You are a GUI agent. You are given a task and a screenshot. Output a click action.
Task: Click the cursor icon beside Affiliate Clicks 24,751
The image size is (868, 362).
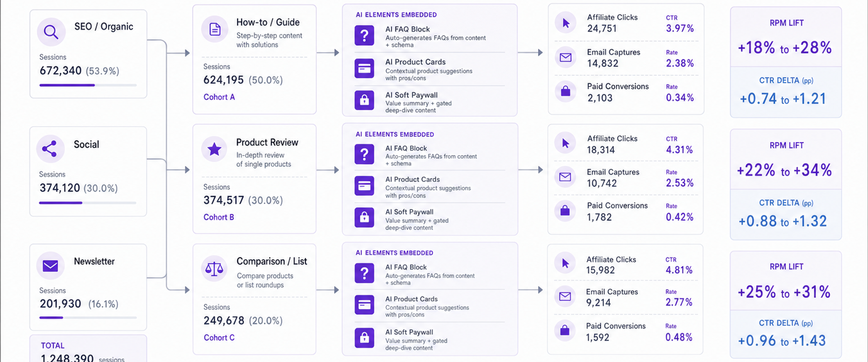click(566, 23)
